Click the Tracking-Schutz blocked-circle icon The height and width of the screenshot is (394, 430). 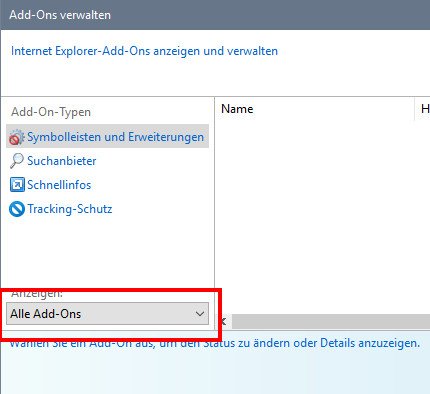pos(17,209)
